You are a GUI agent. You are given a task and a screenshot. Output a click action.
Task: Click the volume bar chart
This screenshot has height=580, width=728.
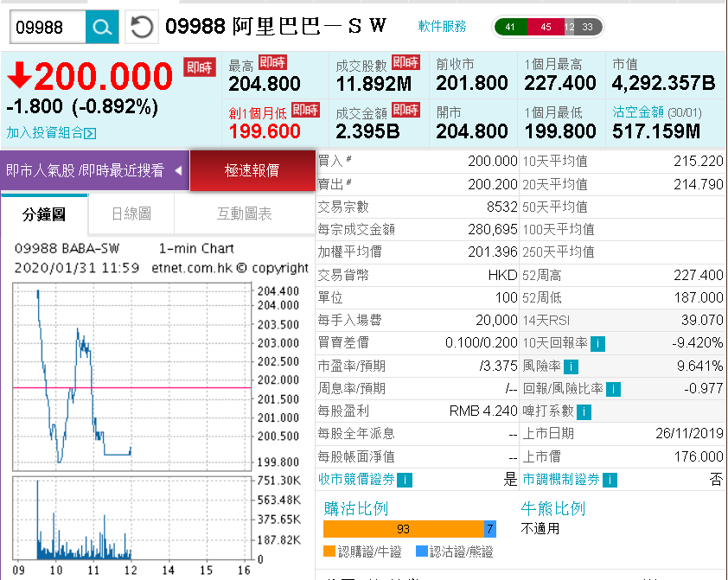132,518
